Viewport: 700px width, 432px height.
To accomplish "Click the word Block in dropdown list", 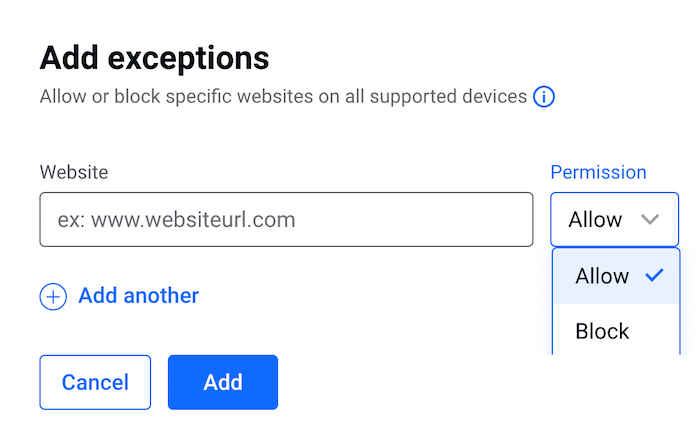I will 602,332.
